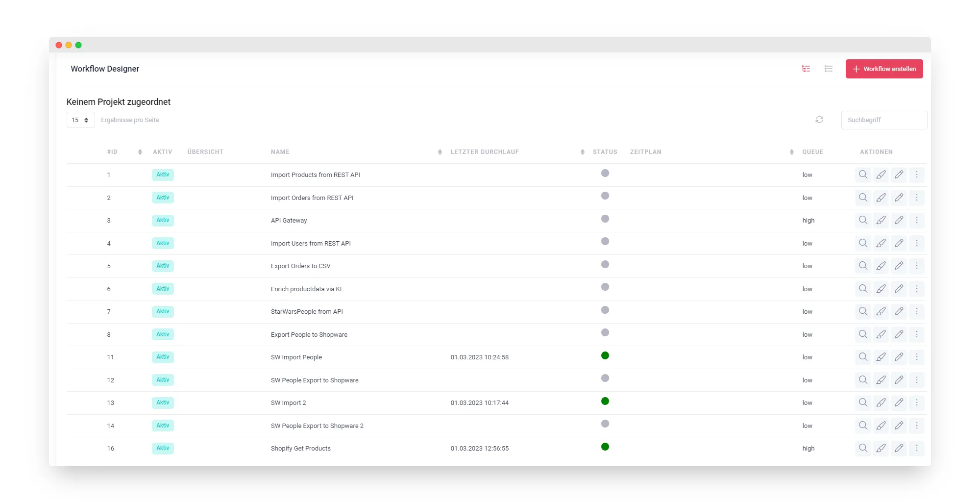Toggle the Aktiv badge of Import Products from REST API

click(x=163, y=175)
